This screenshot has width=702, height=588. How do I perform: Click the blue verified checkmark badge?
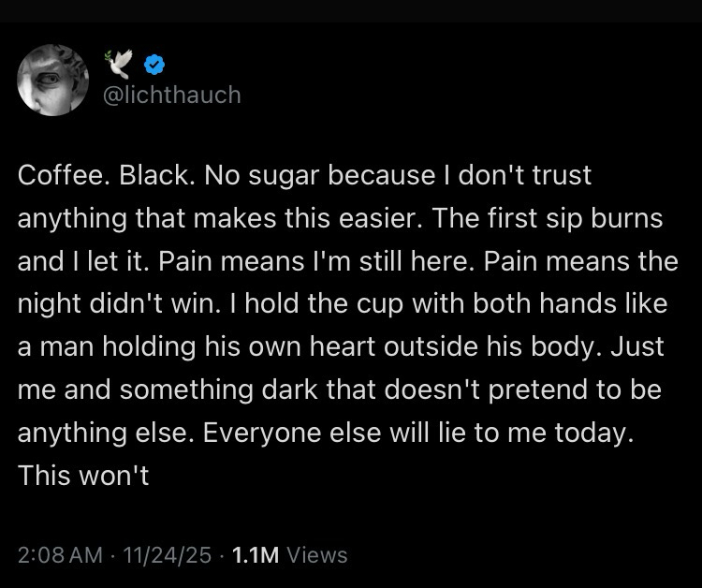pyautogui.click(x=157, y=65)
